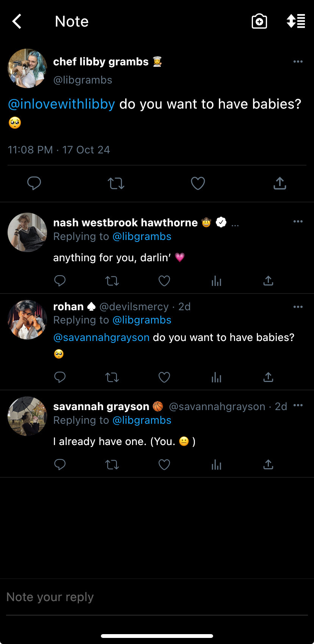The image size is (314, 644).
Task: Open more options for rohan's reply
Action: (298, 307)
